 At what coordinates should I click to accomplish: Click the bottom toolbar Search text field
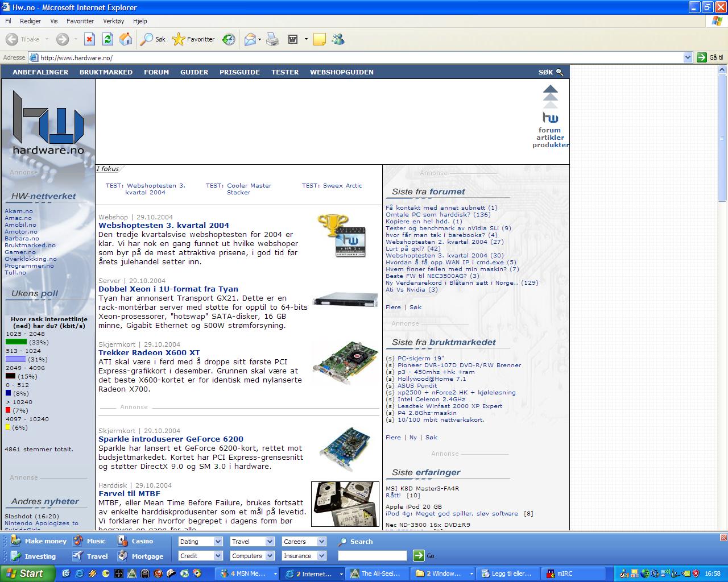(x=373, y=556)
